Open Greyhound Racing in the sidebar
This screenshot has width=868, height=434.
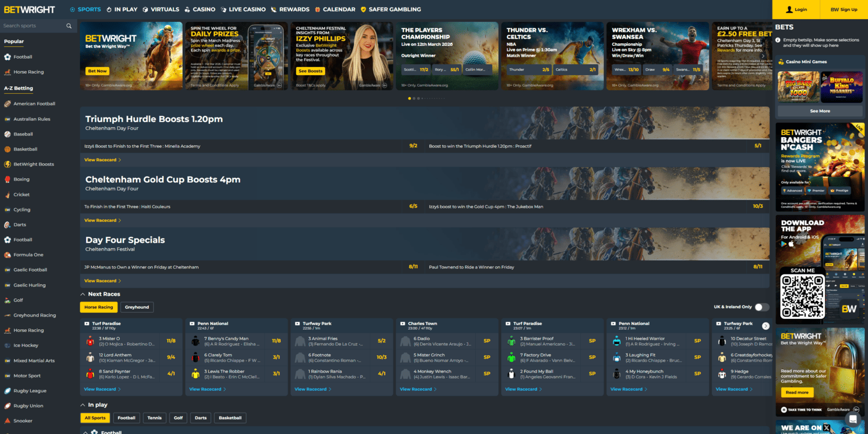pos(35,315)
